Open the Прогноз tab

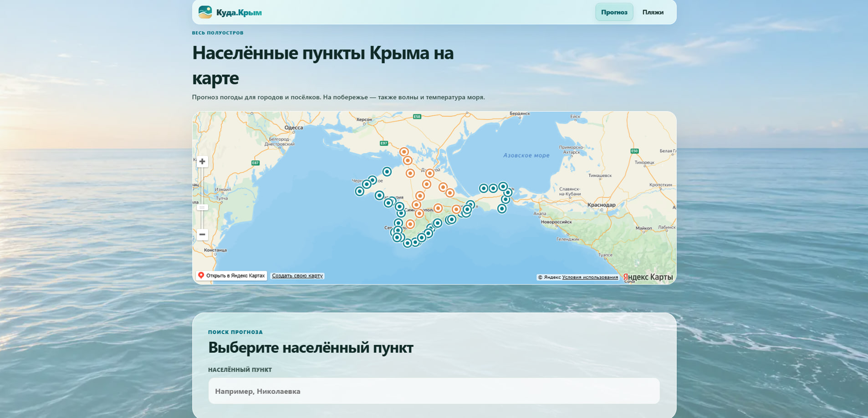coord(614,12)
